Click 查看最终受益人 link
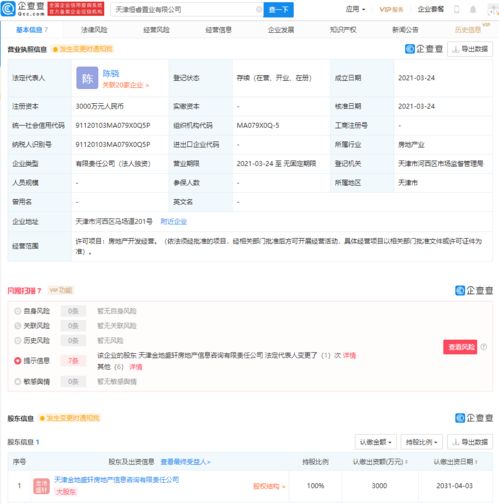 click(x=185, y=462)
